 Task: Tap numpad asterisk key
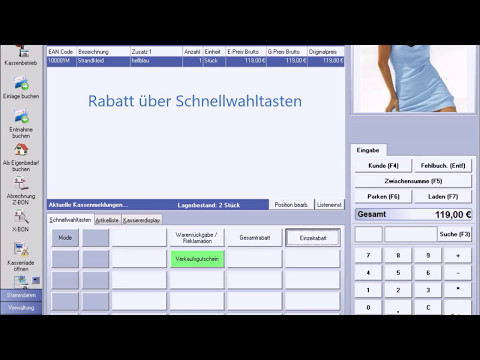click(x=458, y=290)
